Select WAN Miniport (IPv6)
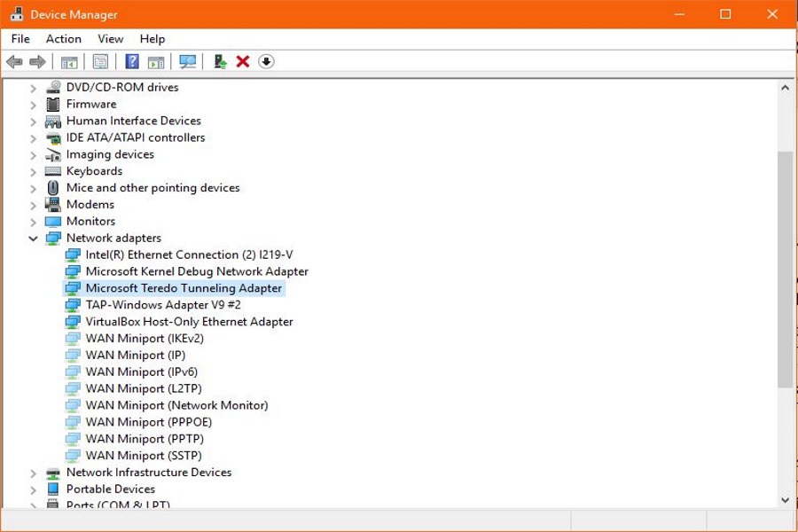Viewport: 798px width, 532px height. (x=142, y=372)
